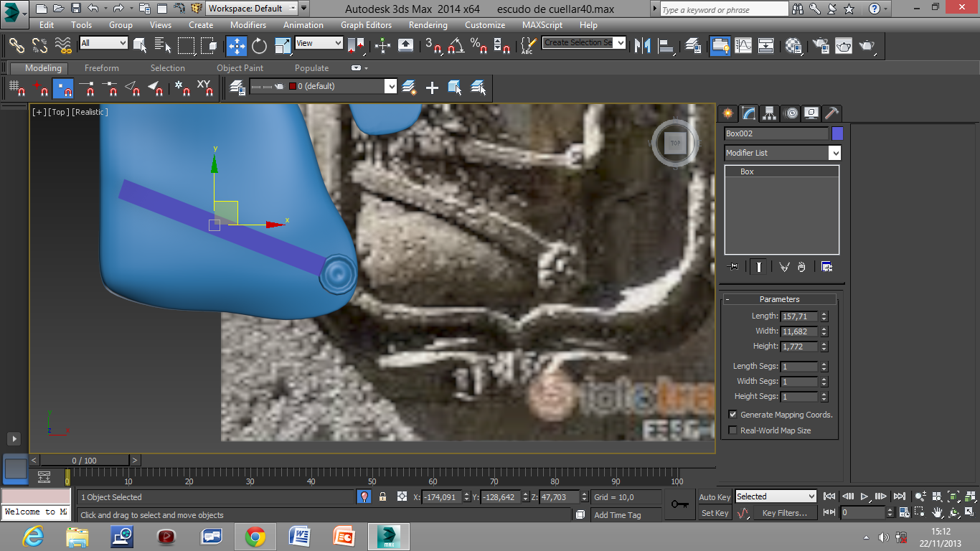Switch to the Object Paint ribbon tab
The width and height of the screenshot is (980, 551).
(x=240, y=68)
